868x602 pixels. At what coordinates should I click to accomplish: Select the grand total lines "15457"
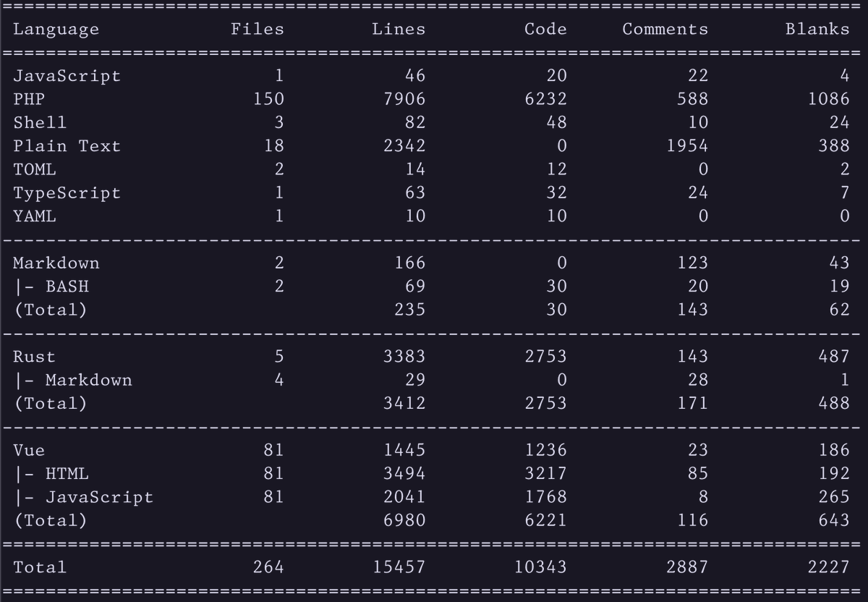[399, 567]
